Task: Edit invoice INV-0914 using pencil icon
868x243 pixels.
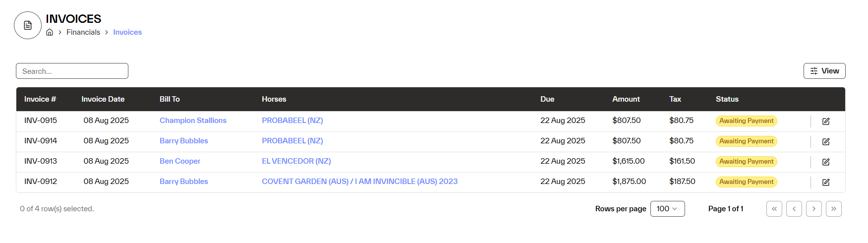Action: [826, 141]
